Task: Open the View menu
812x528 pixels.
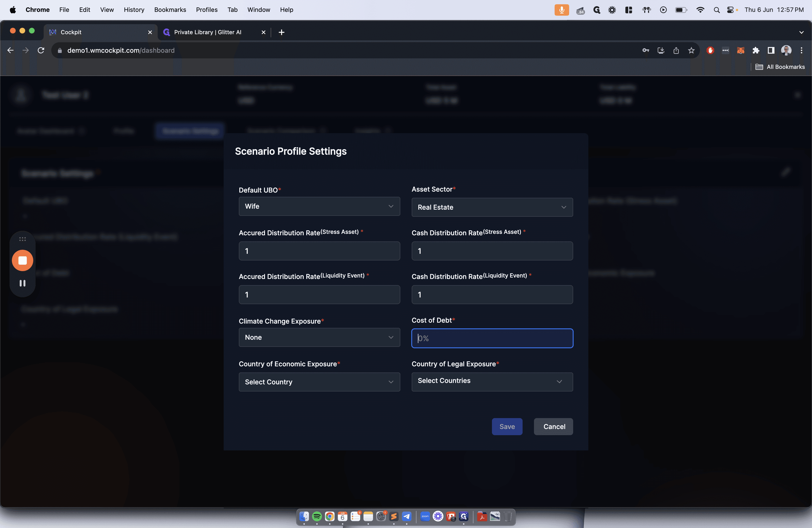Action: tap(107, 10)
